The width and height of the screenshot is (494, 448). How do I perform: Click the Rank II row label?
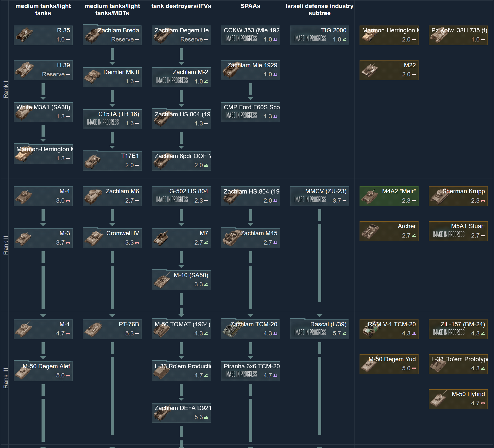pos(6,245)
